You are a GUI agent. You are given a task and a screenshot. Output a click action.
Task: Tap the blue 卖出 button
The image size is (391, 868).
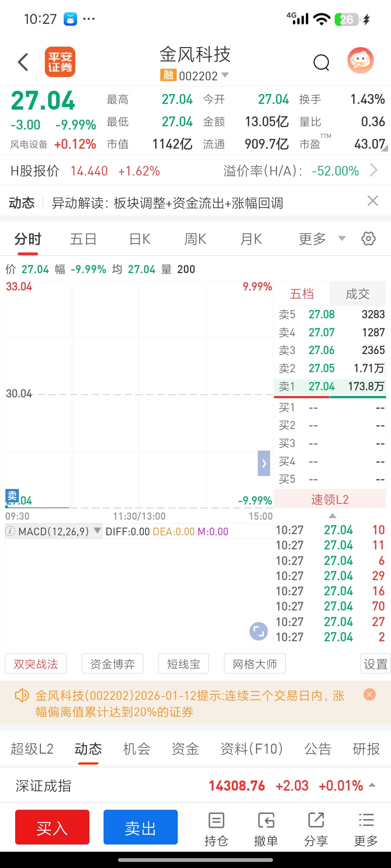click(x=140, y=827)
